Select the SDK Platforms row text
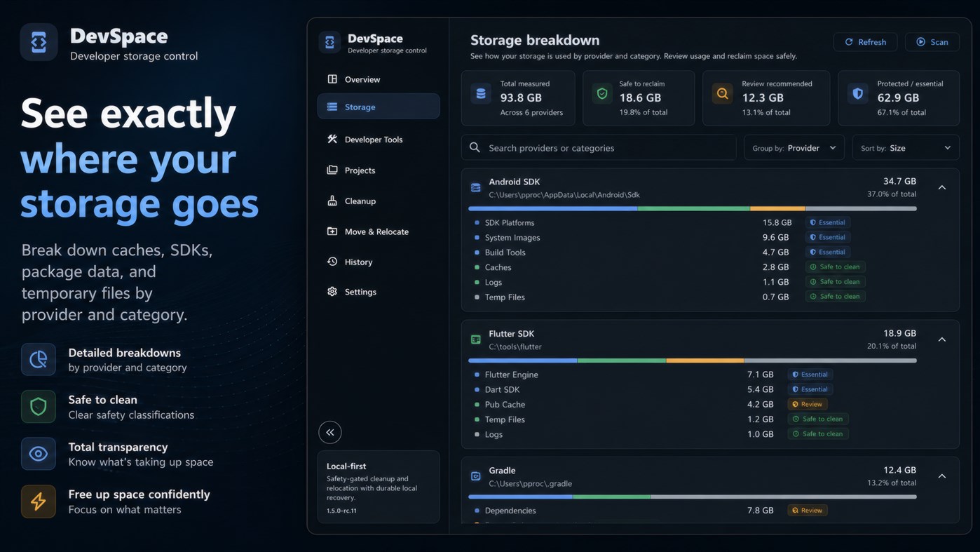 click(510, 223)
